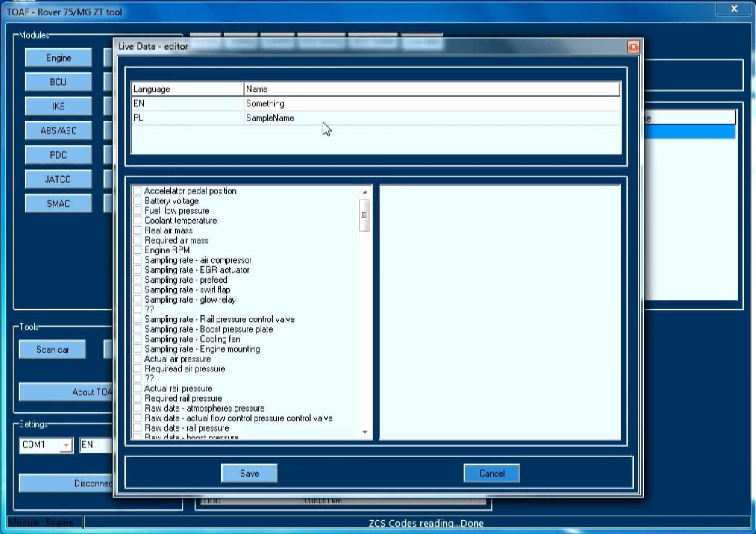Open the Engine module
This screenshot has width=756, height=534.
59,58
